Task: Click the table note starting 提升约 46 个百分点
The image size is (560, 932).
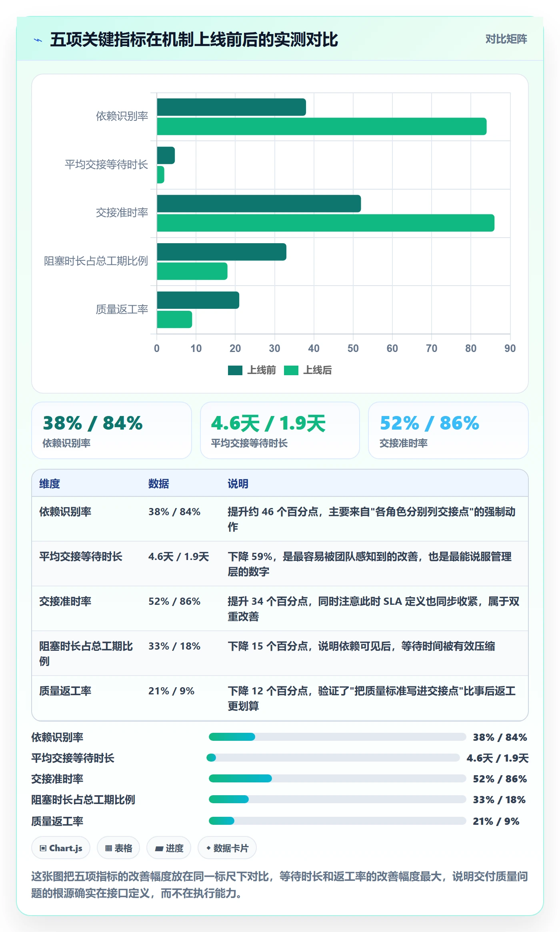Action: click(x=372, y=519)
